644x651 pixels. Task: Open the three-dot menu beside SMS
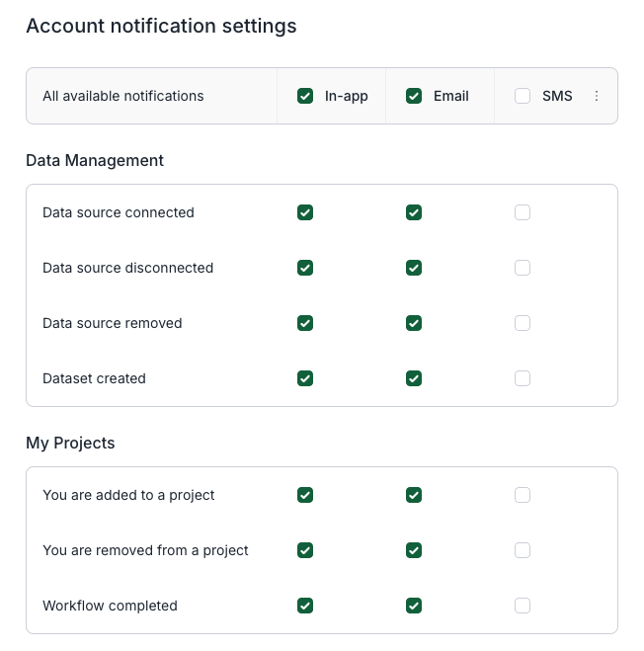tap(596, 96)
